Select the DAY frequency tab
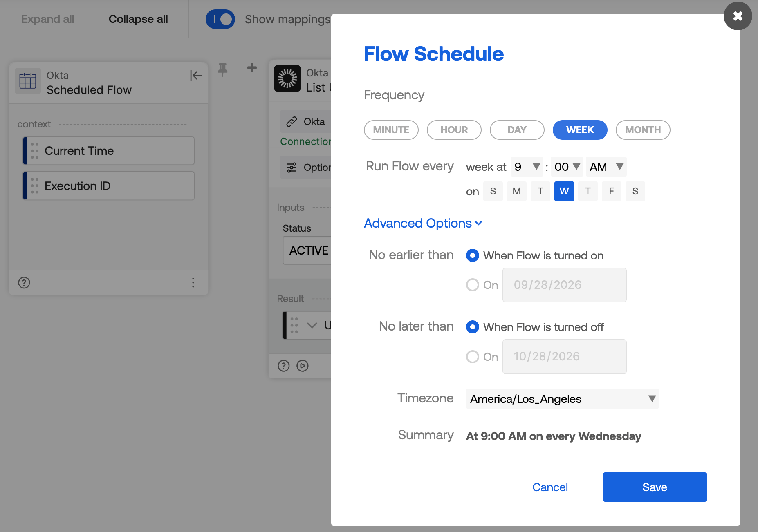Viewport: 758px width, 532px height. coord(517,130)
